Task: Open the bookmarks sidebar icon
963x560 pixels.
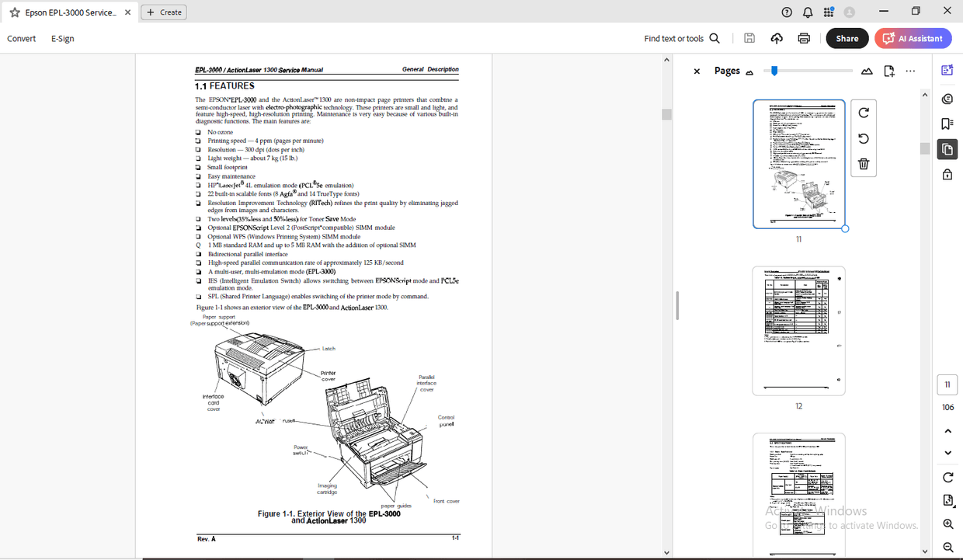Action: 947,123
